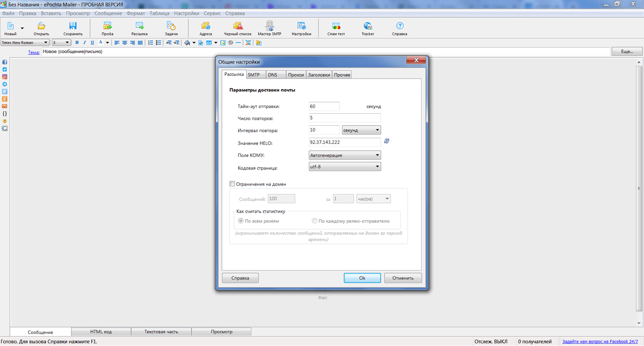Image resolution: width=644 pixels, height=346 pixels.
Task: Select По каждому релею-отправителю option
Action: [314, 221]
